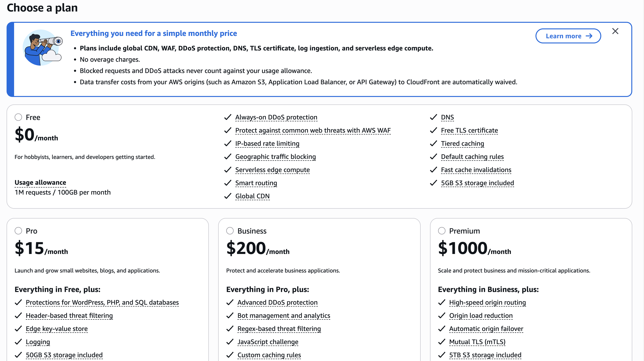Select the Free plan radio button
644x361 pixels.
(x=18, y=117)
